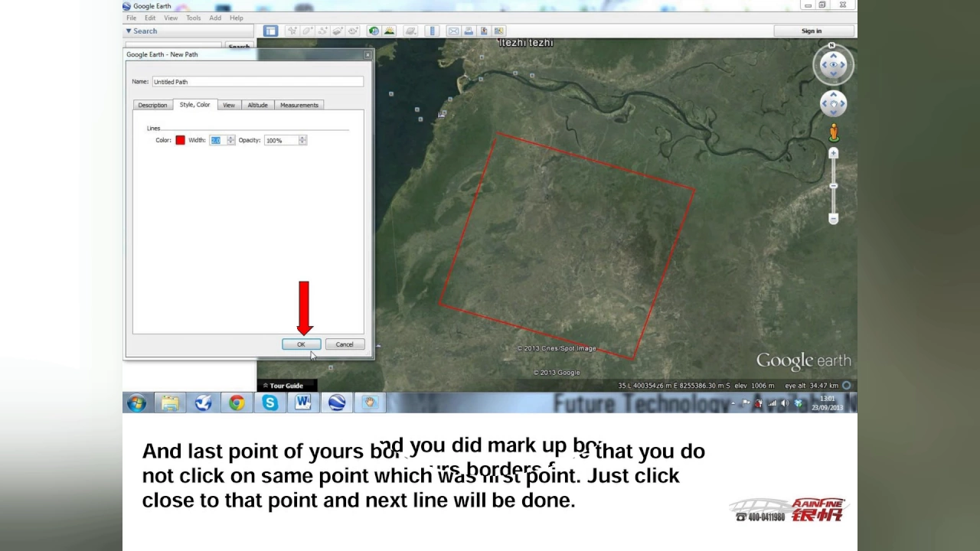Open the Tools menu
The image size is (980, 551).
tap(193, 18)
